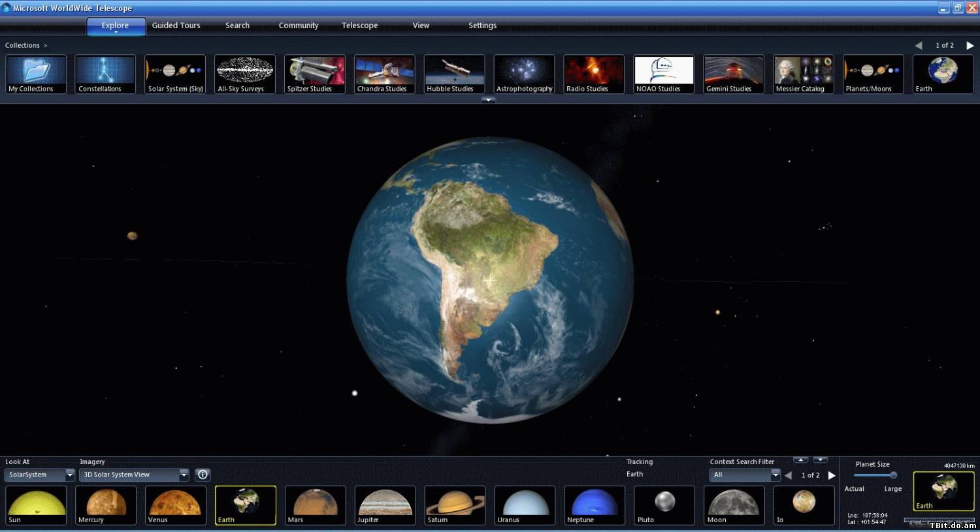Open the Radio Studies collection

point(594,74)
